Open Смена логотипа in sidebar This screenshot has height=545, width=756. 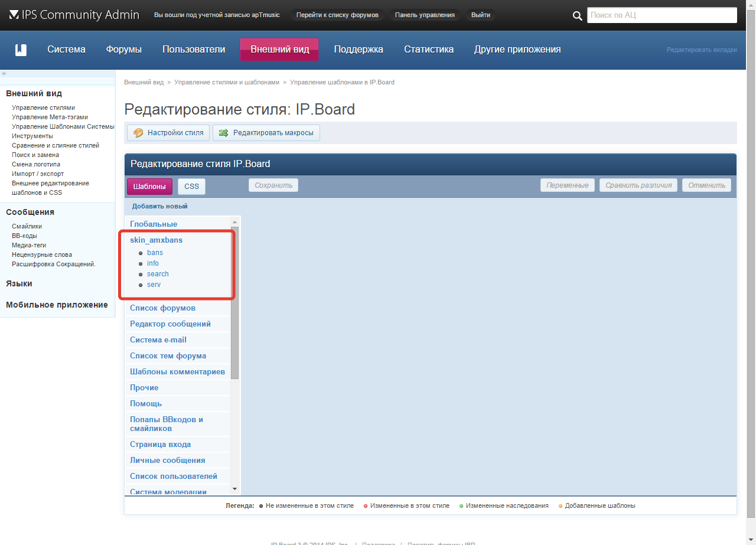click(36, 164)
